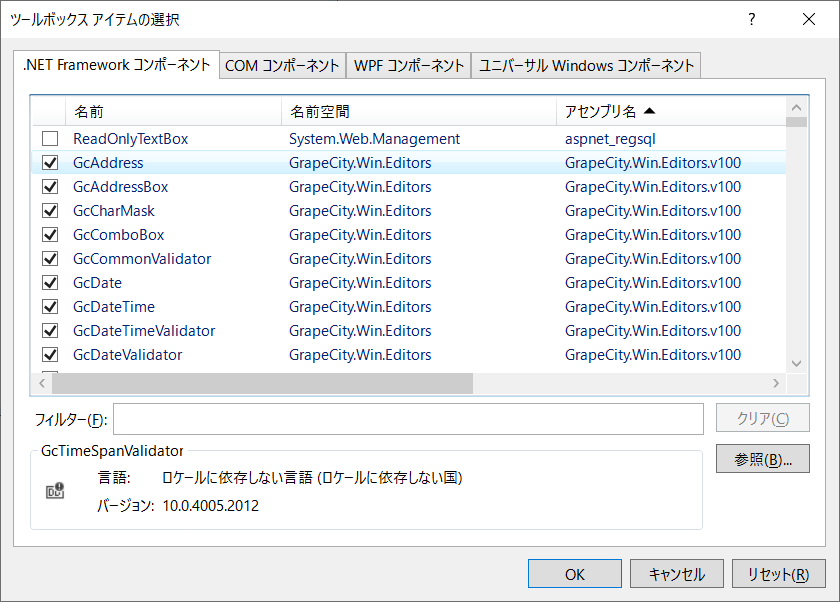
Task: Switch to .NET Framework コンポーネント tab
Action: (116, 65)
